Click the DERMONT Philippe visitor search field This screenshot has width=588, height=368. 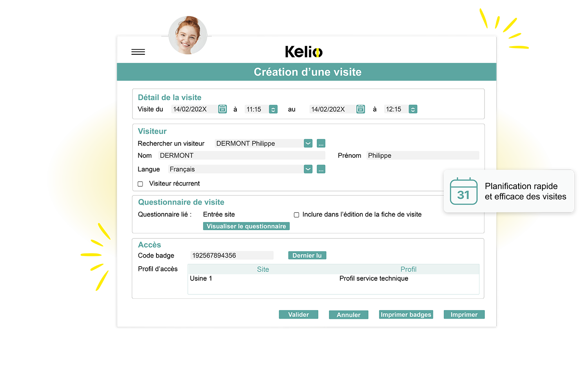259,143
